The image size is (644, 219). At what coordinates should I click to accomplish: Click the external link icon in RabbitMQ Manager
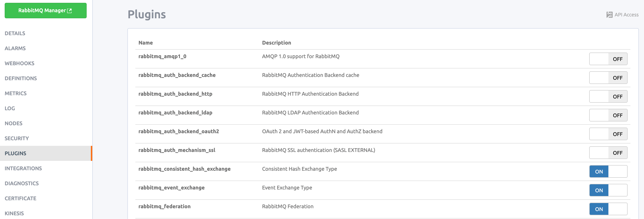point(70,11)
